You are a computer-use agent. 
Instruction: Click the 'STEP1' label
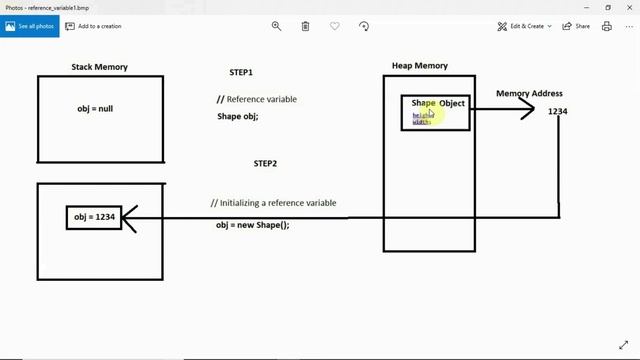pyautogui.click(x=241, y=72)
